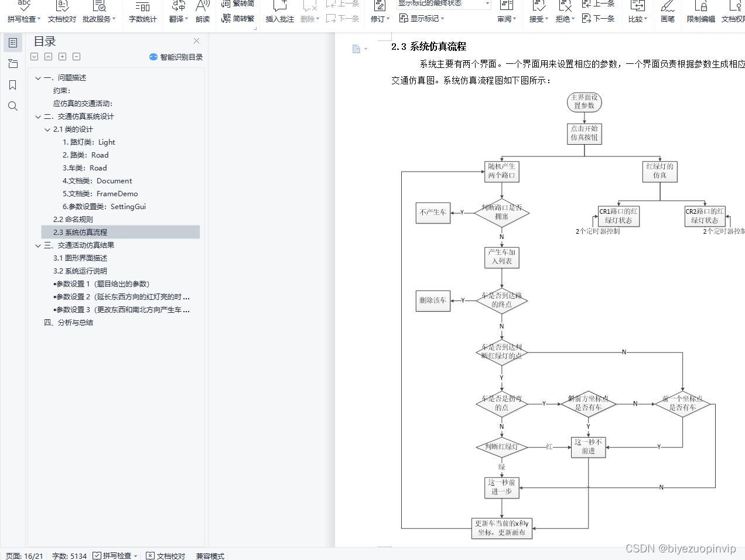Viewport: 745px width, 560px height.
Task: Go to next comment 下一条
Action: tap(343, 19)
